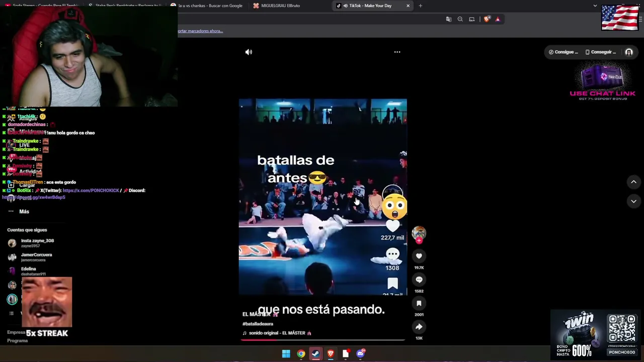This screenshot has width=644, height=362.
Task: Switch to the MIGUELGRAU ElBruto tab
Action: (280, 6)
